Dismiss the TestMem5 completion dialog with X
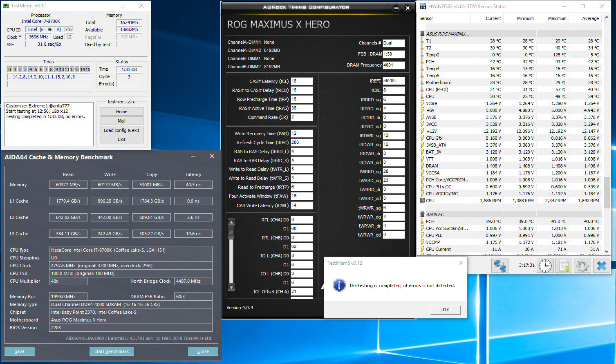 point(461,263)
